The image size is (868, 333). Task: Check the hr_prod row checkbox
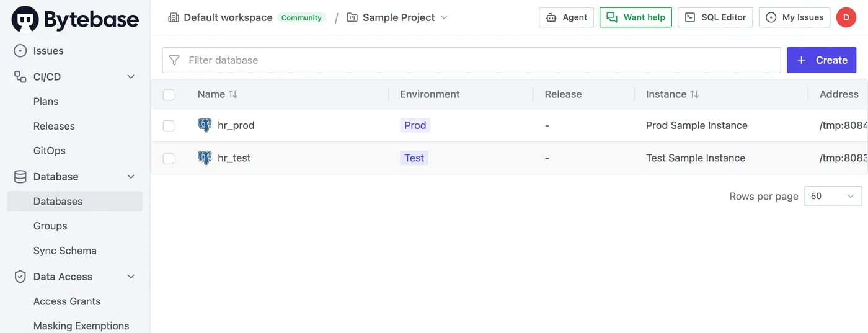coord(169,126)
